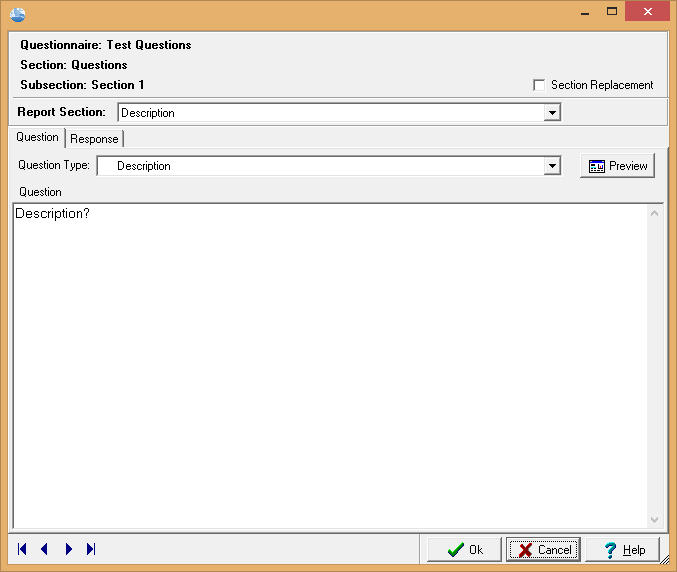Maximize the dialog window

coord(612,12)
